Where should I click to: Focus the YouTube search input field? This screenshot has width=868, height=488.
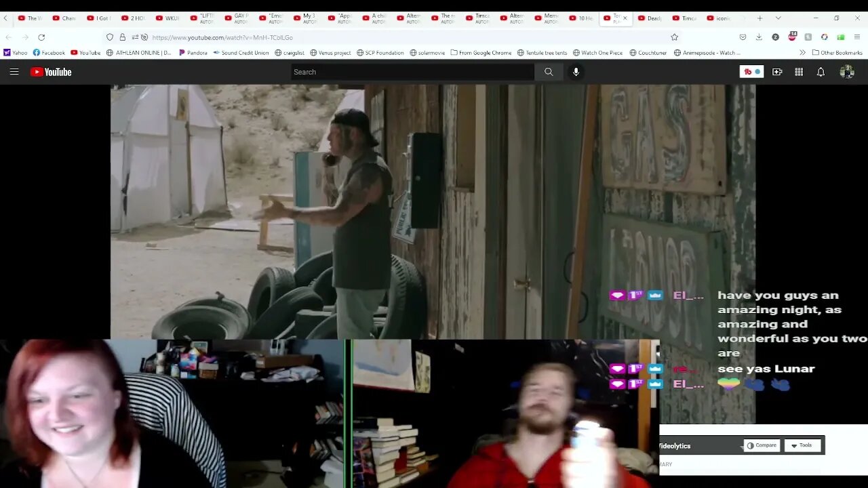tap(412, 72)
